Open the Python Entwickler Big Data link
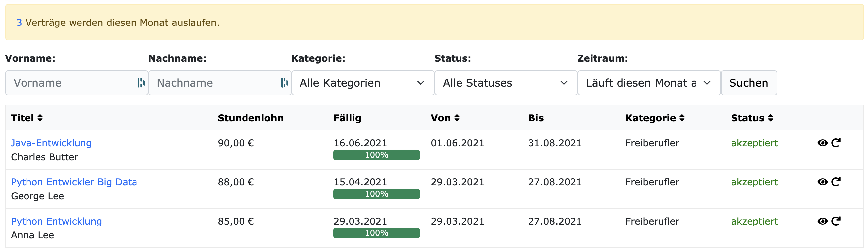The width and height of the screenshot is (868, 251). (74, 182)
